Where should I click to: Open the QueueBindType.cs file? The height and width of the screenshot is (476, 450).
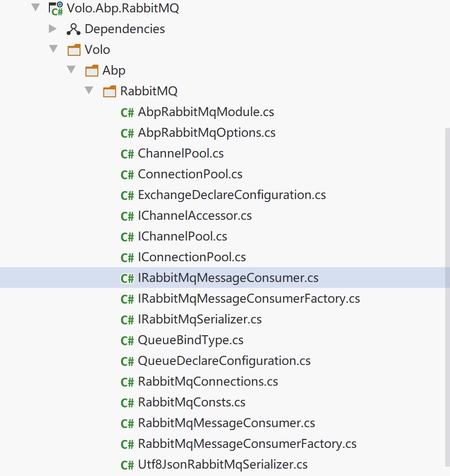coord(191,340)
